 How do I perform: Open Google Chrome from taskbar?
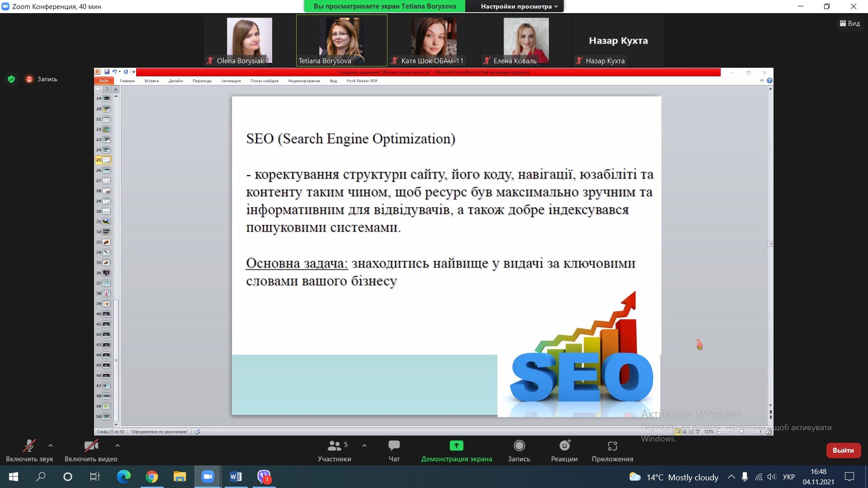tap(151, 477)
